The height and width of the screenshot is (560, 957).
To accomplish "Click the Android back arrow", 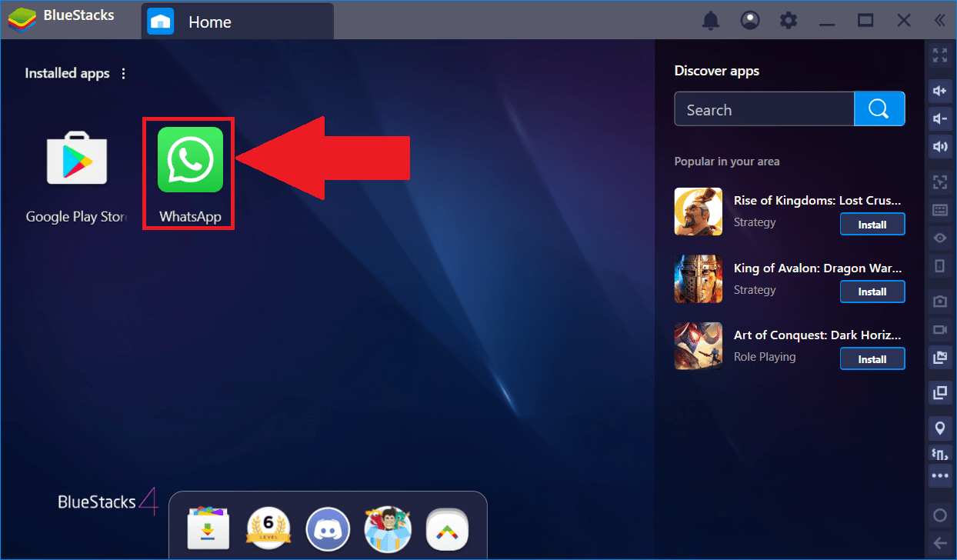I will pos(939,542).
